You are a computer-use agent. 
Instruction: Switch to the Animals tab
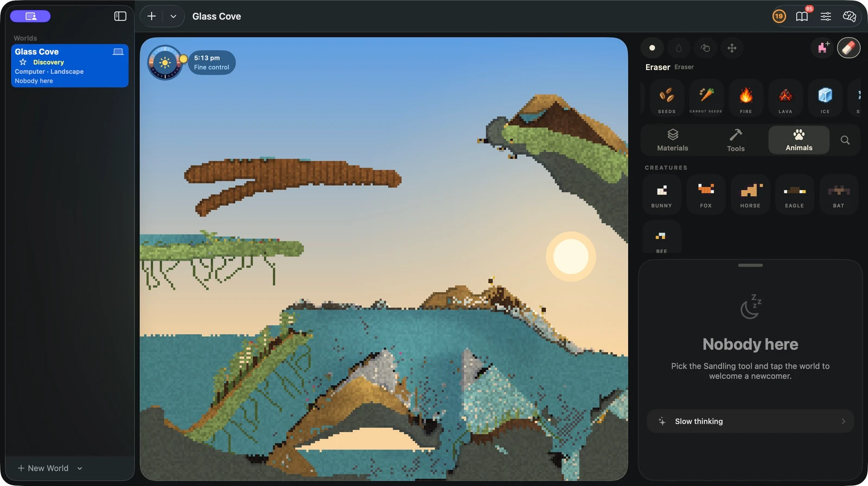799,140
